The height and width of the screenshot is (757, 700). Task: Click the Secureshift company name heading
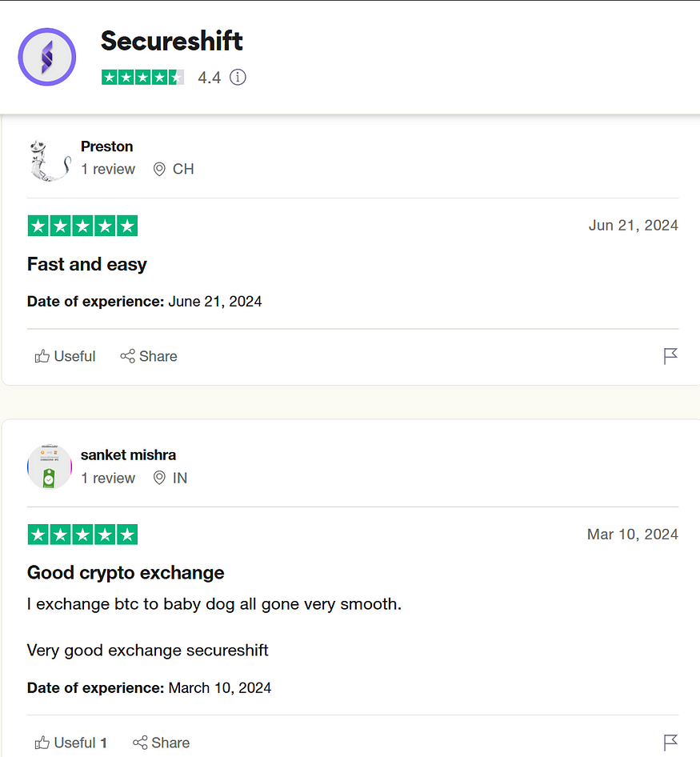[171, 41]
